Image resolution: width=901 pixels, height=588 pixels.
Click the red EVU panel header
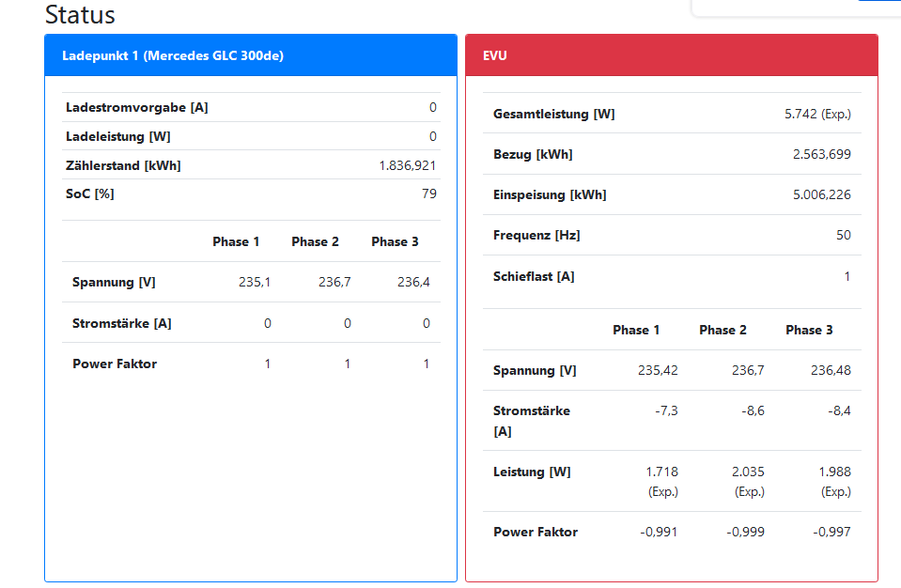coord(495,55)
